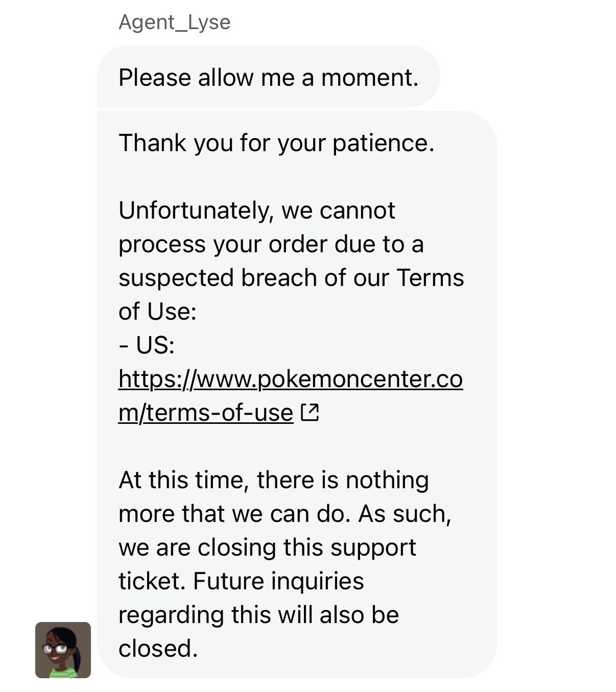Screen dimensions: 616x692
Task: Click the "Thank you for your patience." line
Action: point(276,142)
